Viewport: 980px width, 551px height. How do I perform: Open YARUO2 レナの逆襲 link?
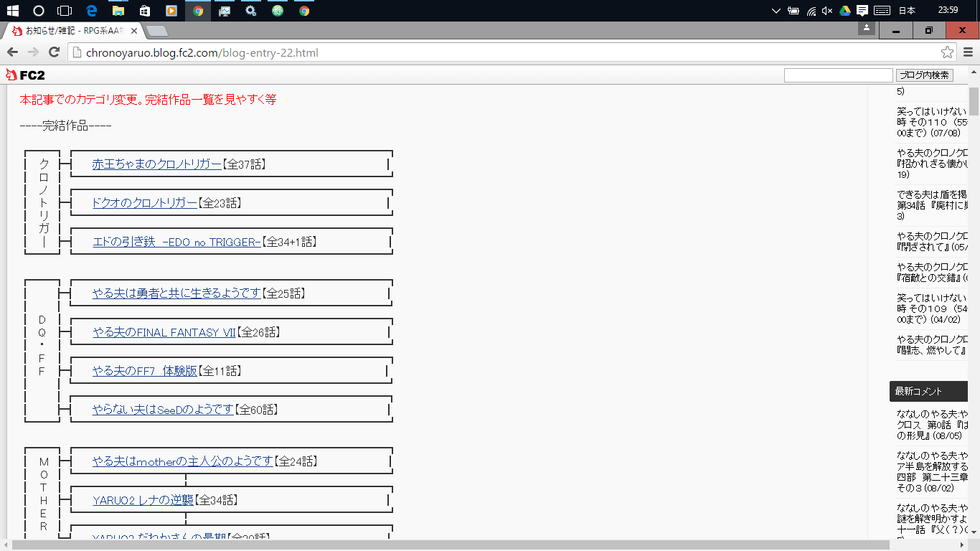(x=143, y=500)
